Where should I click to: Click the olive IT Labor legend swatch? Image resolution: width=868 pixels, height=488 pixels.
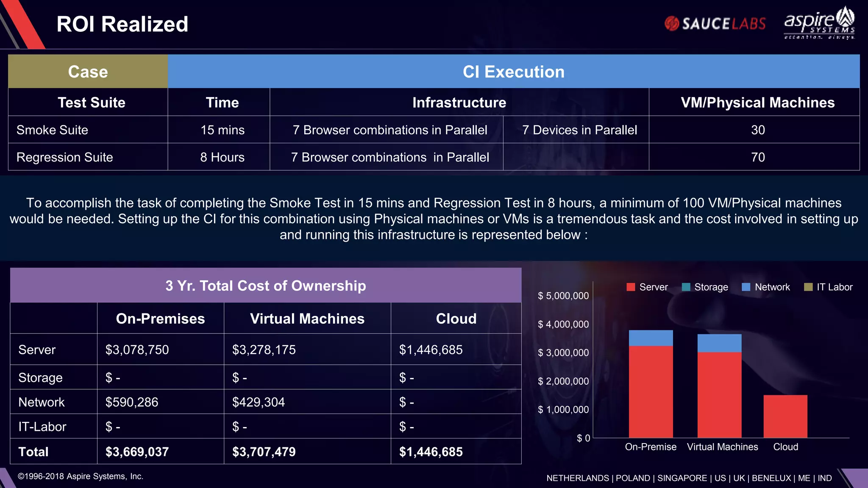pos(808,287)
